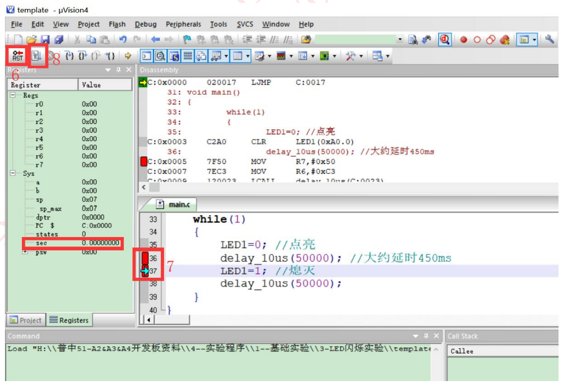Viewport: 563px width, 392px height.
Task: Collapse the Regs tree node
Action: coord(13,95)
